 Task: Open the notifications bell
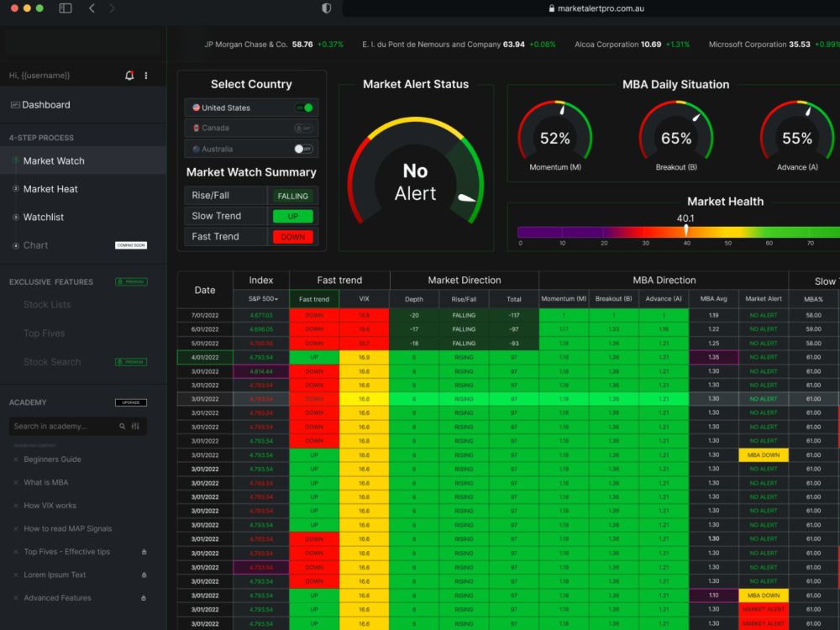pos(129,76)
